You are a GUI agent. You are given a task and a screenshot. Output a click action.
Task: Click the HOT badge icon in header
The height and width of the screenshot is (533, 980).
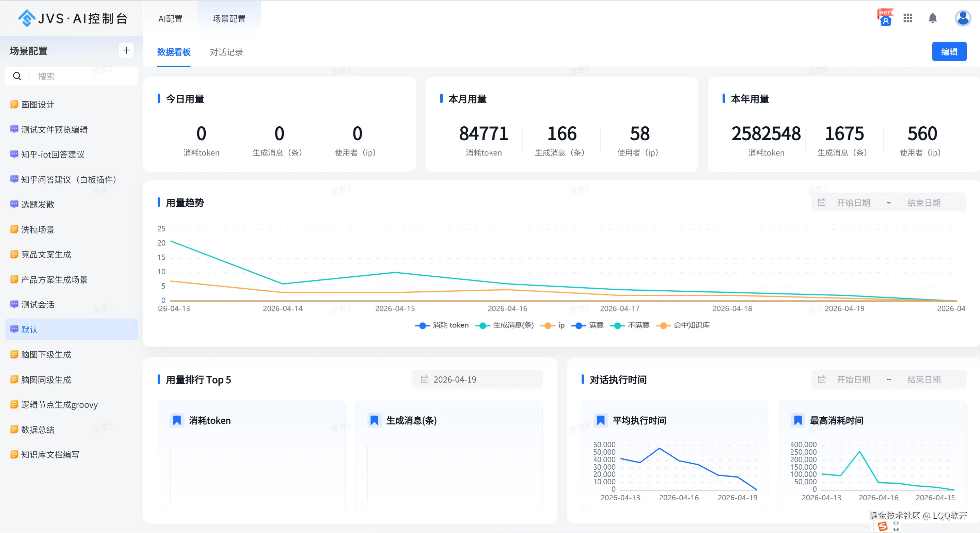click(885, 18)
